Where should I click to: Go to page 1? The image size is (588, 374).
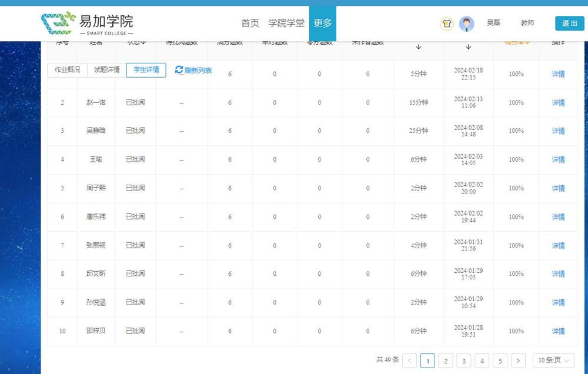(427, 361)
